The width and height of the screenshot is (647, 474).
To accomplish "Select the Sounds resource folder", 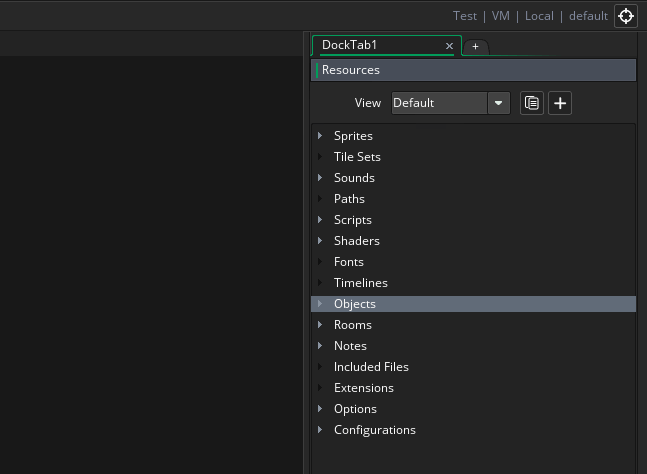I will coord(354,178).
